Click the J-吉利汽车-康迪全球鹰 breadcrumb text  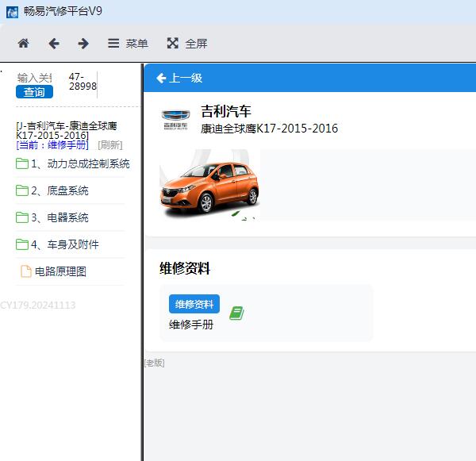coord(67,130)
